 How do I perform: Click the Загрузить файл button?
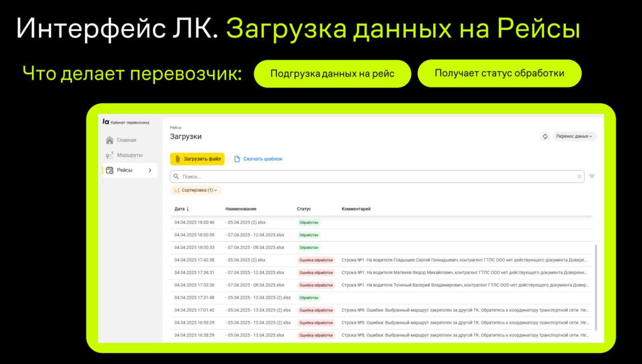[x=197, y=159]
